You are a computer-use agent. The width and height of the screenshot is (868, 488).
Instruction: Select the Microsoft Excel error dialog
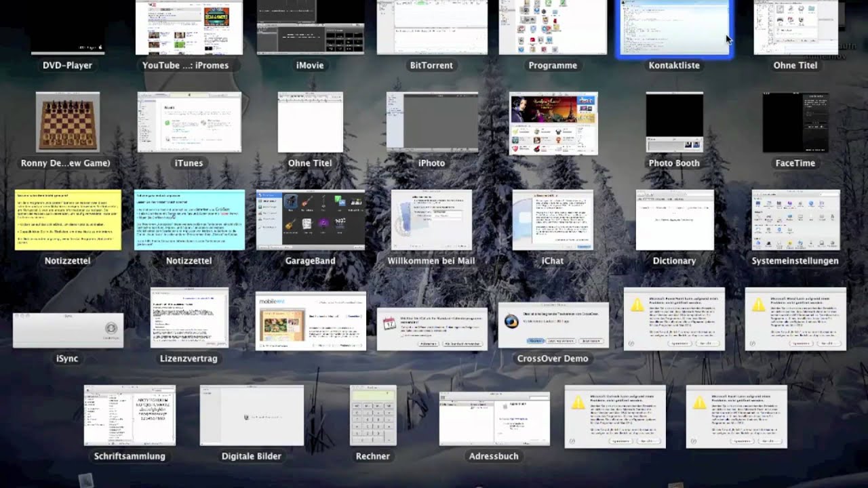736,416
